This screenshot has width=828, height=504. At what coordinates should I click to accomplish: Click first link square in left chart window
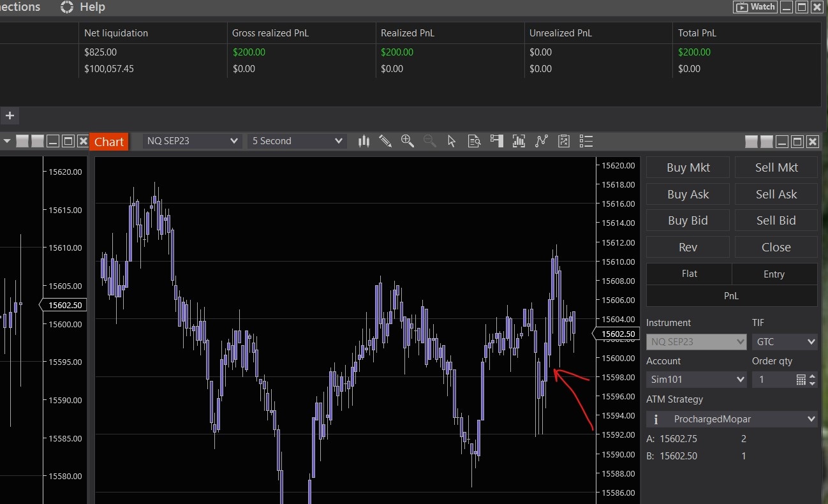22,141
